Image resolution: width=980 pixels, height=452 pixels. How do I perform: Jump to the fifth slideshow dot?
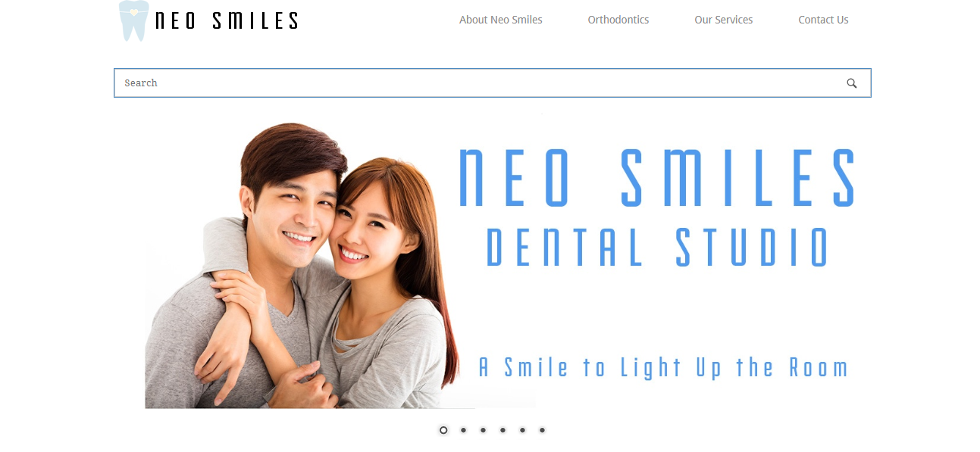coord(522,430)
